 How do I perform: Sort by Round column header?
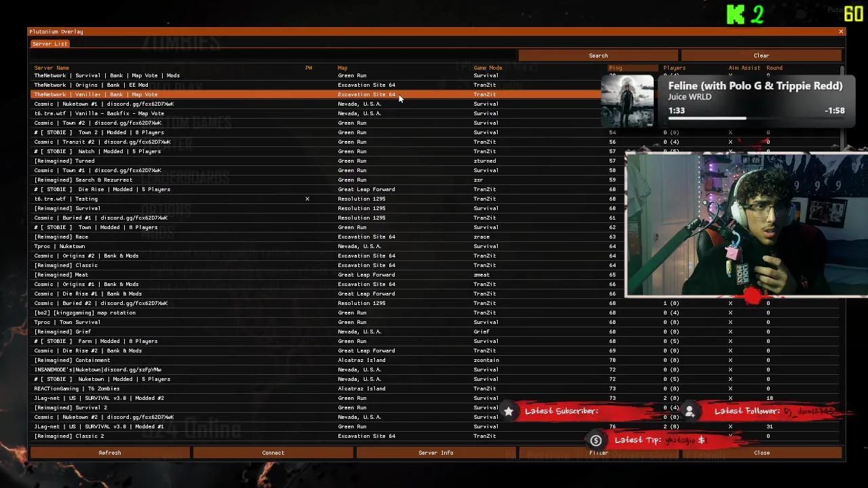tap(774, 68)
